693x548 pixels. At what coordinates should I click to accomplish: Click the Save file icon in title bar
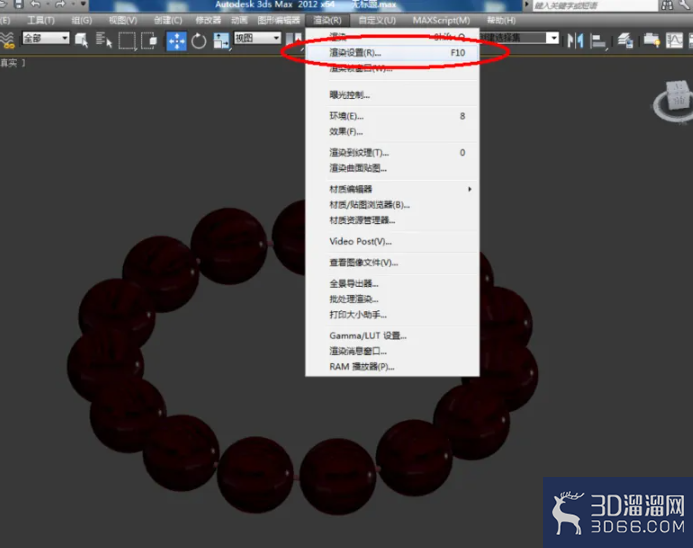(19, 4)
